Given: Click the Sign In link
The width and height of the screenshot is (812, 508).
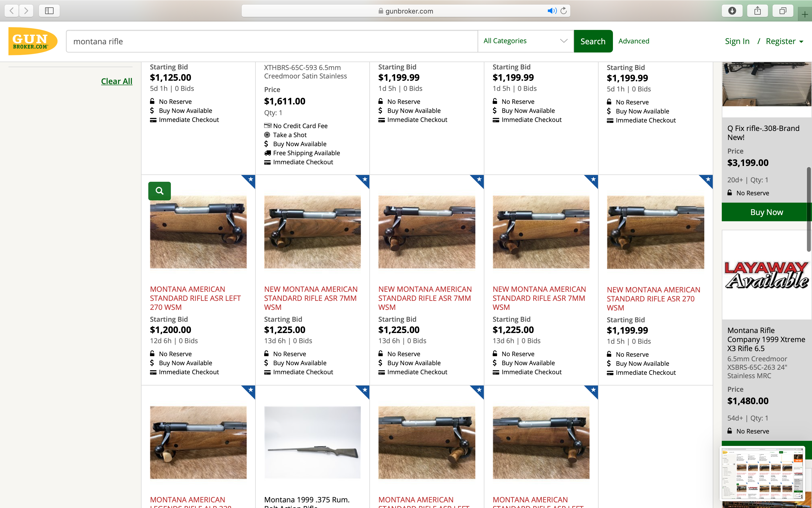Looking at the screenshot, I should click(737, 41).
